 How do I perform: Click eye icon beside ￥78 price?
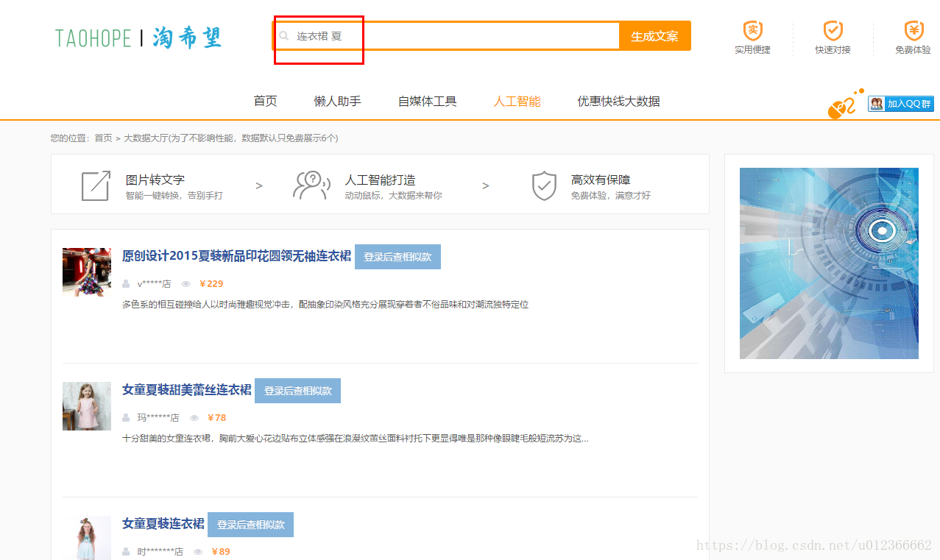194,417
